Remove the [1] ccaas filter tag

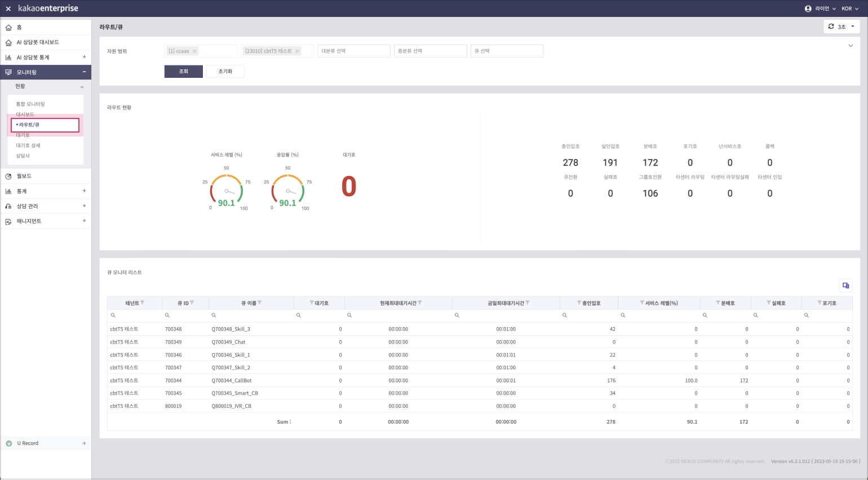(195, 51)
